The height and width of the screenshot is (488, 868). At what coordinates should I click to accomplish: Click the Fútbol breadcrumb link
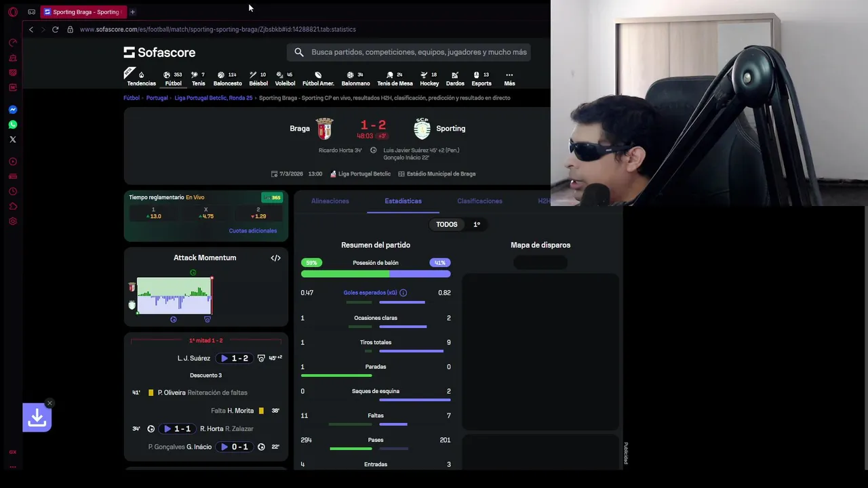[x=132, y=98]
